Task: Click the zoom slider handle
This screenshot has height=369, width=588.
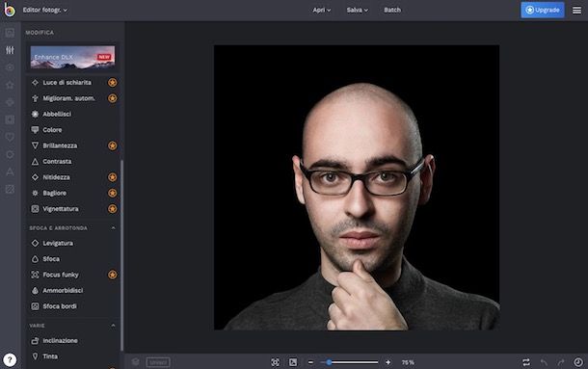Action: [x=329, y=362]
